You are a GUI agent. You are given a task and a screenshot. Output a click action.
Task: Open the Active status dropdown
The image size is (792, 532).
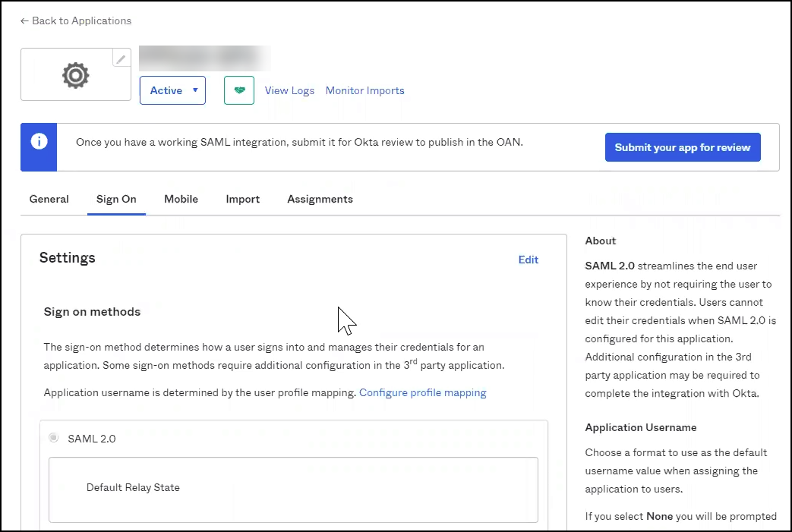(172, 90)
